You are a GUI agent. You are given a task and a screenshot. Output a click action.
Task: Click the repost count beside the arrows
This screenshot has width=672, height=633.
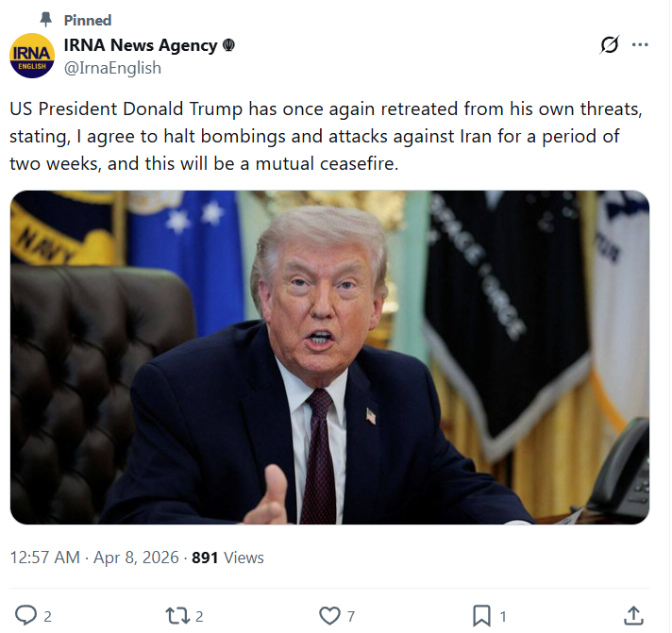(199, 616)
